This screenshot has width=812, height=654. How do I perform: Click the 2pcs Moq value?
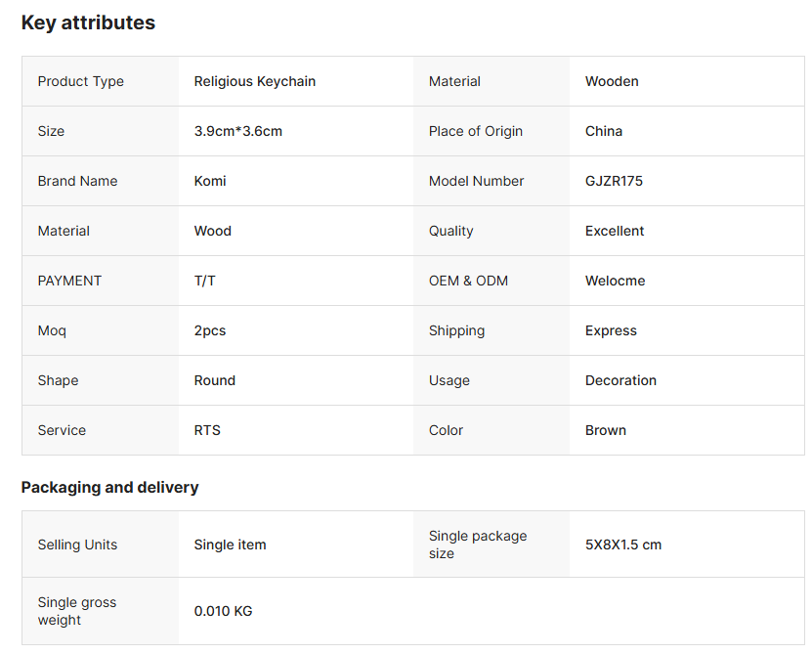[x=210, y=330]
